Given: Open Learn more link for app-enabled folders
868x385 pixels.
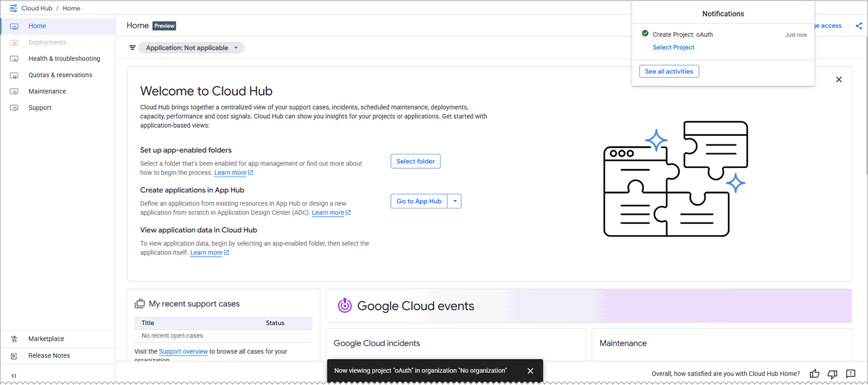Looking at the screenshot, I should 234,173.
